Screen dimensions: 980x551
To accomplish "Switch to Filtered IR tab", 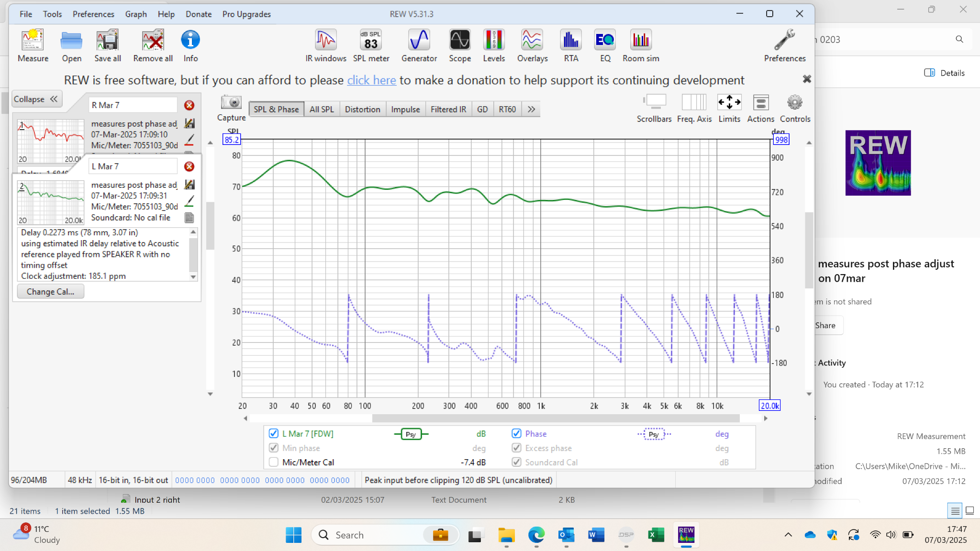I will 448,109.
